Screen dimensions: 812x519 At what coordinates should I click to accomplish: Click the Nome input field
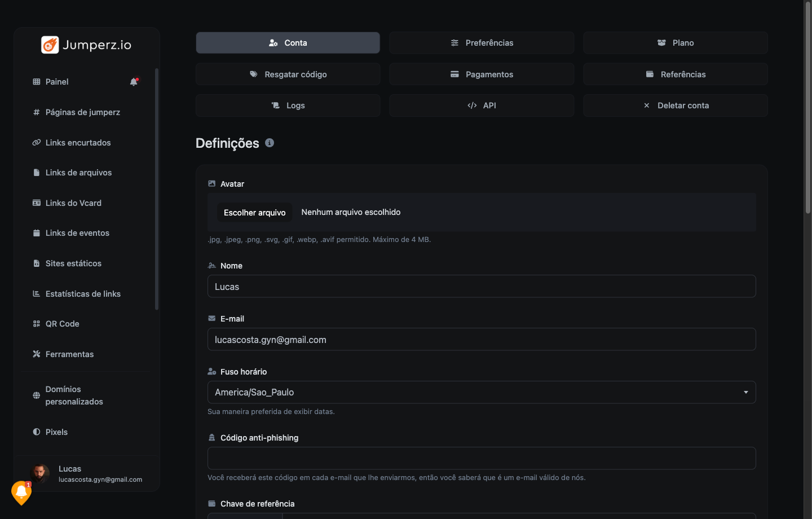(482, 287)
